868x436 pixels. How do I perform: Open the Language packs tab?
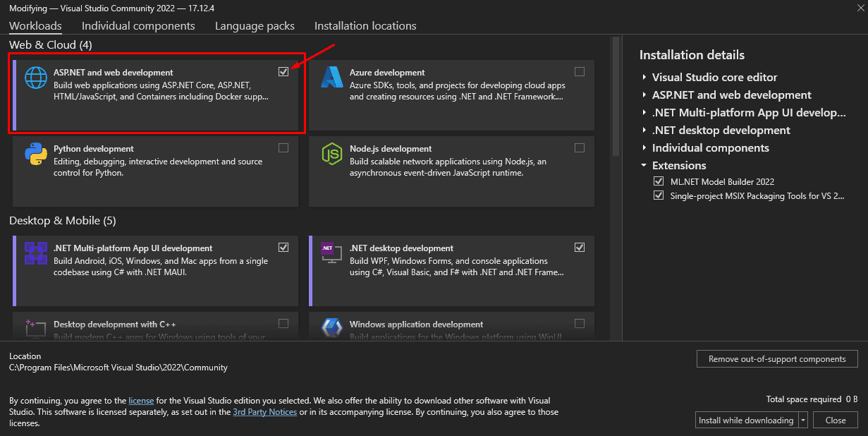click(255, 25)
